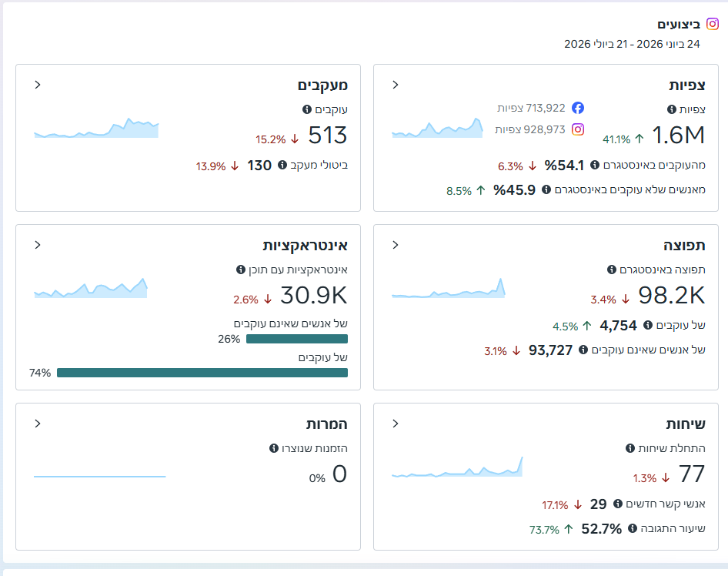Click the אינטראקציות card title

tap(305, 246)
